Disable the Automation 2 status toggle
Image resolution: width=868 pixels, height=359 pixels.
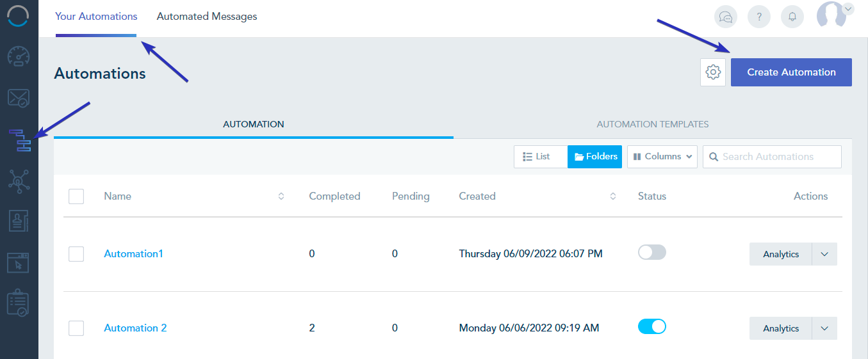click(x=652, y=327)
